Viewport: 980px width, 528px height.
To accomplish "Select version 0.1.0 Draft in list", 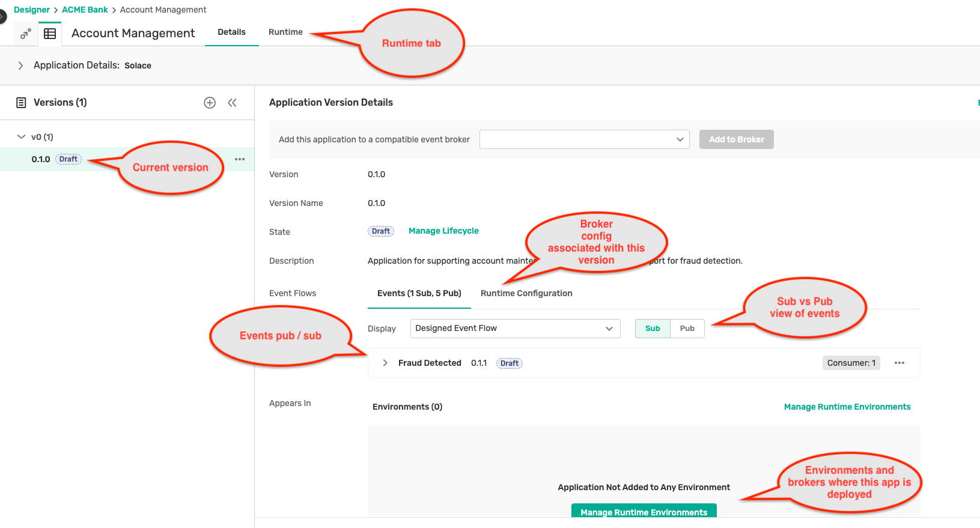I will (x=41, y=159).
